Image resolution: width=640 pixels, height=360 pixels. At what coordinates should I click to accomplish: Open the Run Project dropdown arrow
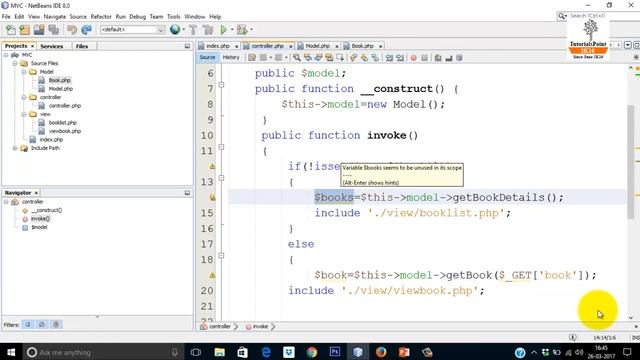pyautogui.click(x=232, y=30)
